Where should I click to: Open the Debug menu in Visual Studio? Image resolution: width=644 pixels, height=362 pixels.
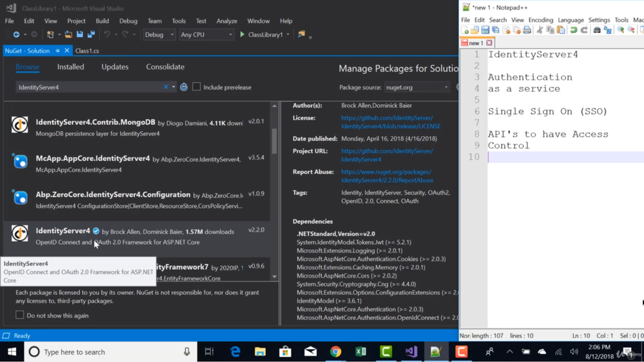128,21
